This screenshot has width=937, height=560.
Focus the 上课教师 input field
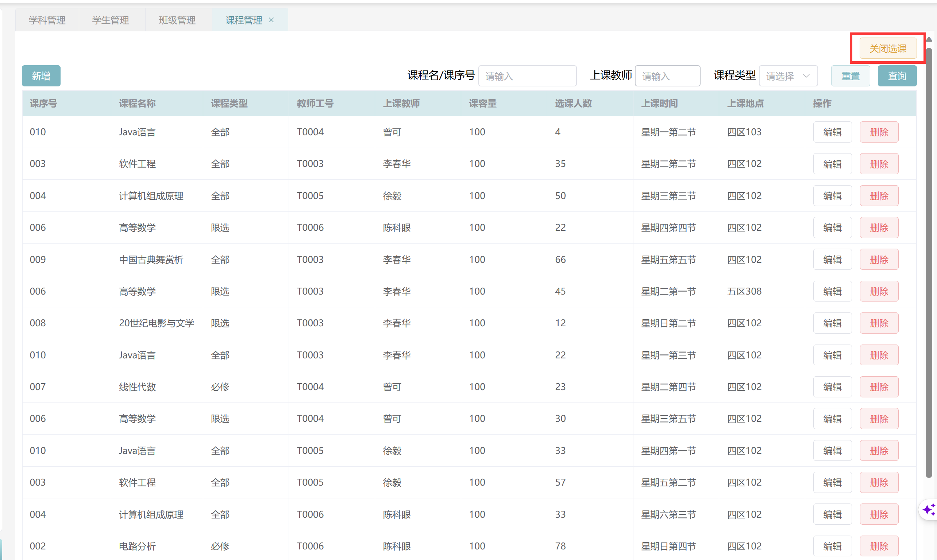click(x=667, y=76)
